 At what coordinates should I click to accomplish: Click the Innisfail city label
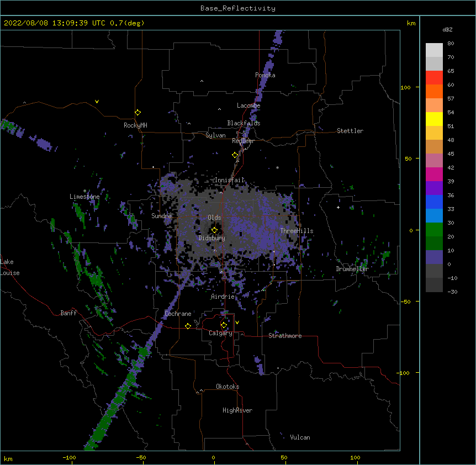coord(230,180)
